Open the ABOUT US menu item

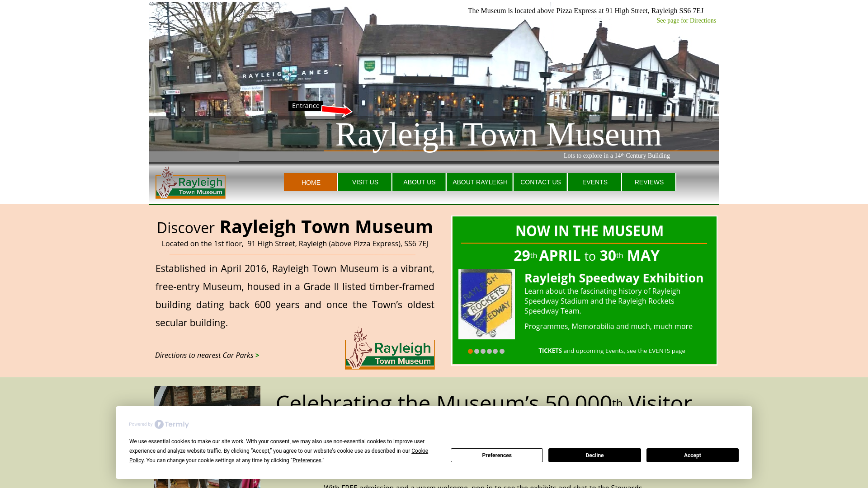(x=419, y=182)
